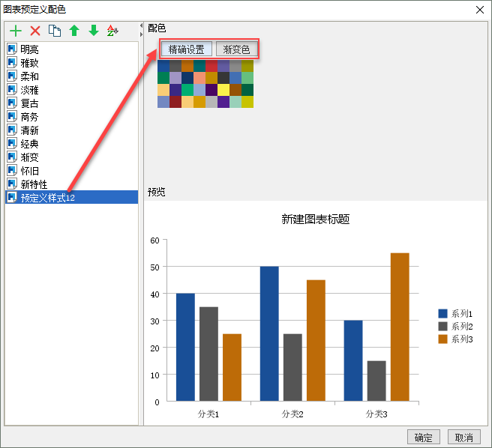Select the 新特性 color scheme

[x=71, y=184]
